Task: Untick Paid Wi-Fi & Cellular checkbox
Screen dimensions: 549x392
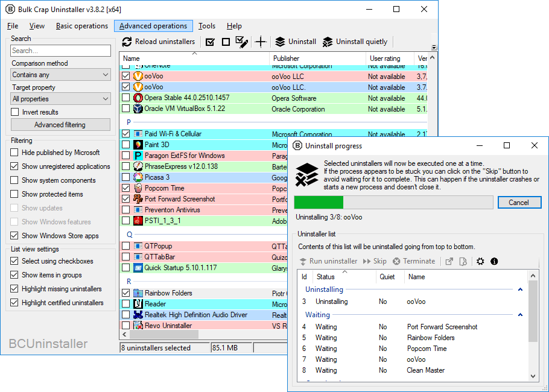Action: [x=126, y=134]
